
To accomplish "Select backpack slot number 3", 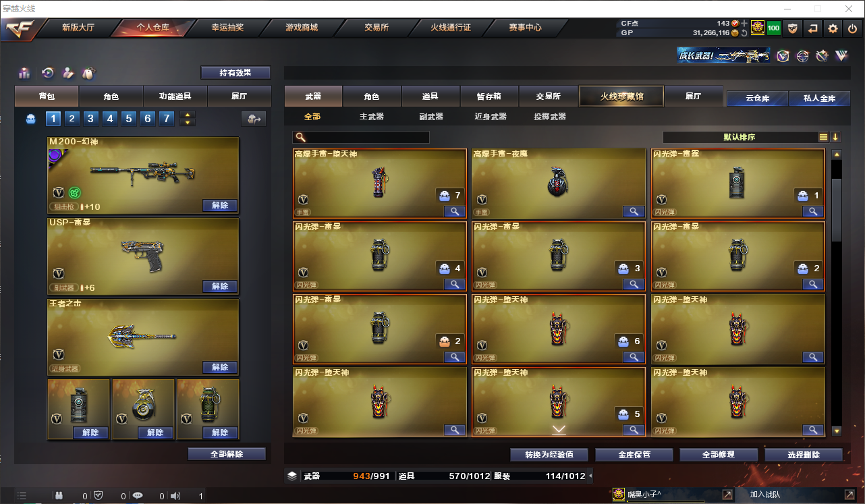I will click(91, 119).
